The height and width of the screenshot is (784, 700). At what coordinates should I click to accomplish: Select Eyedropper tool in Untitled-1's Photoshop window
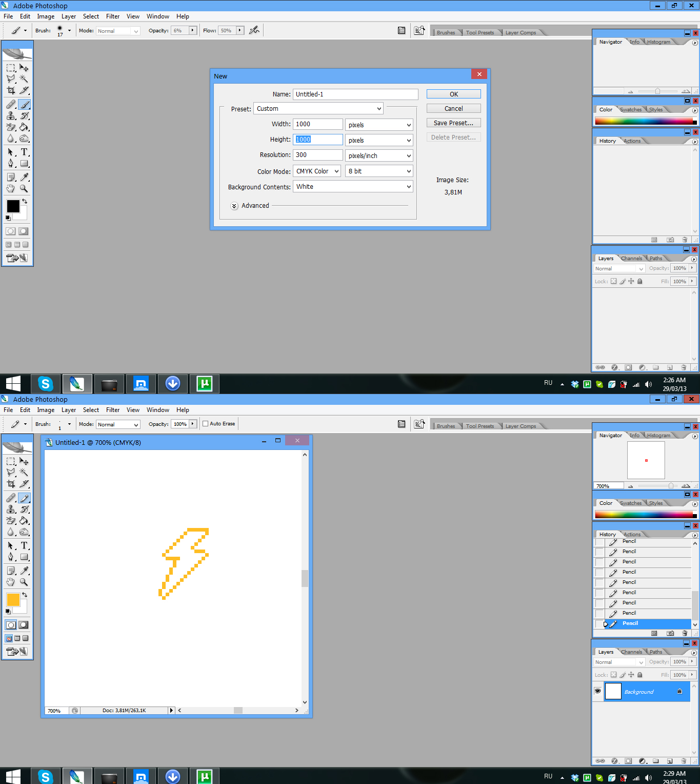24,571
